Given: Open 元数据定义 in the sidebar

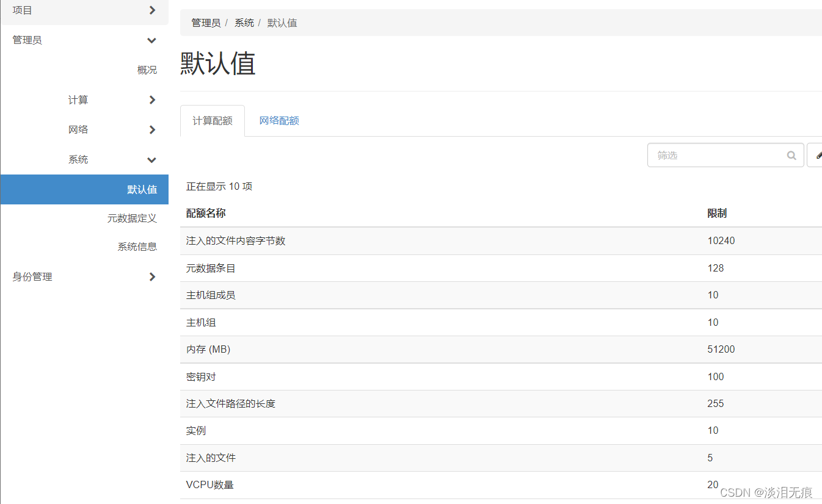Looking at the screenshot, I should tap(132, 218).
